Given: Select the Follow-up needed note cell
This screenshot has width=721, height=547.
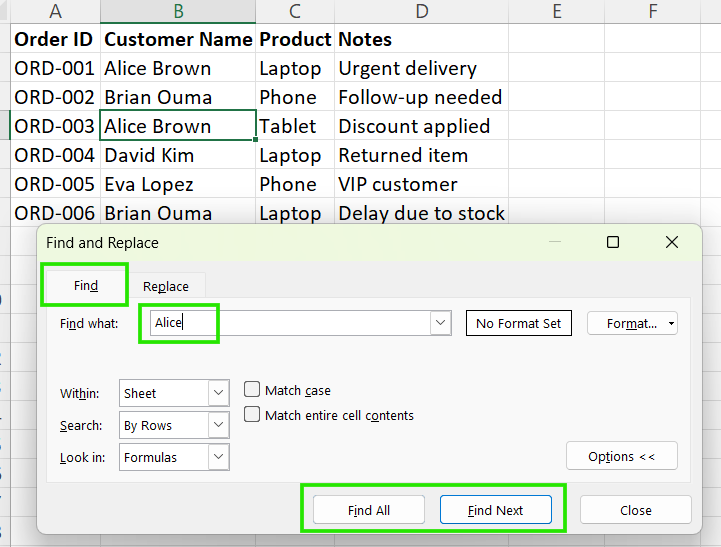Looking at the screenshot, I should [x=422, y=97].
